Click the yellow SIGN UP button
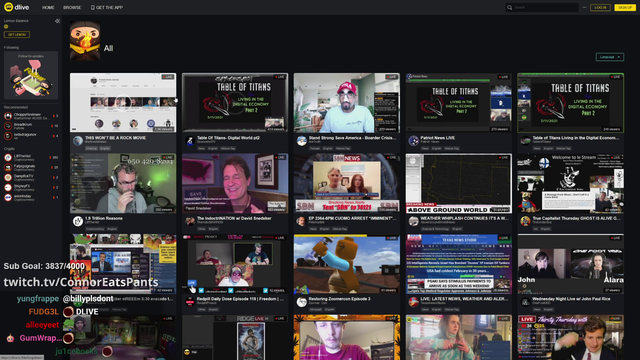 click(624, 7)
